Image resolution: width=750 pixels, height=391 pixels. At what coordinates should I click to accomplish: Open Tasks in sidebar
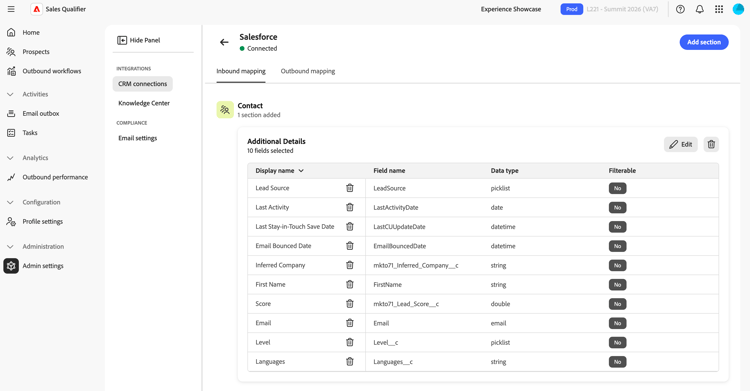coord(30,133)
